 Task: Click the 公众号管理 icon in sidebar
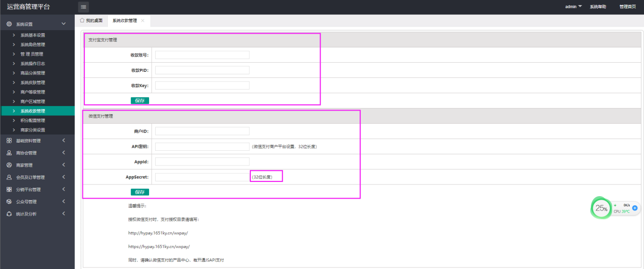(x=9, y=202)
